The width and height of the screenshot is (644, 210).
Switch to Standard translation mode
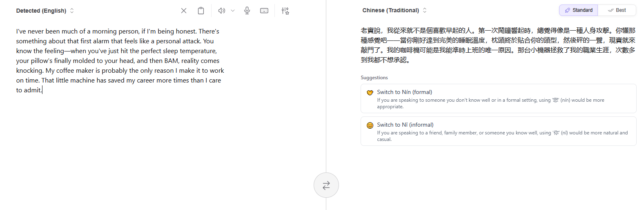578,10
